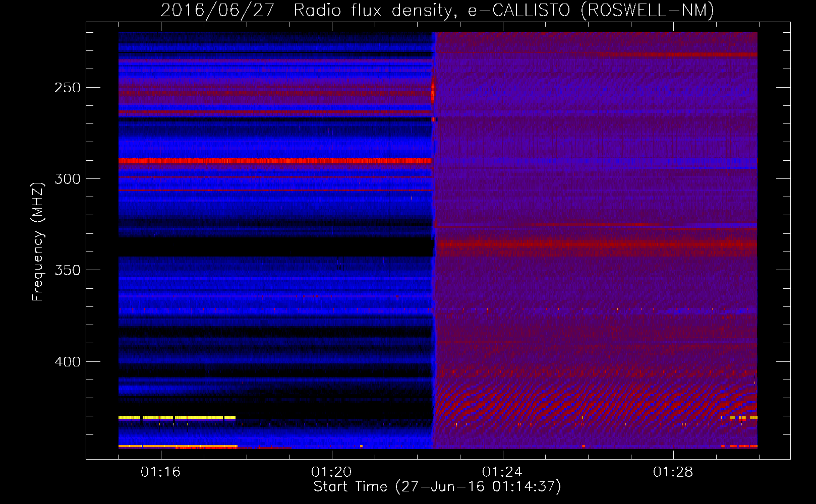Click the 250 frequency tick label
Viewport: 816px width, 504px height.
pos(68,88)
